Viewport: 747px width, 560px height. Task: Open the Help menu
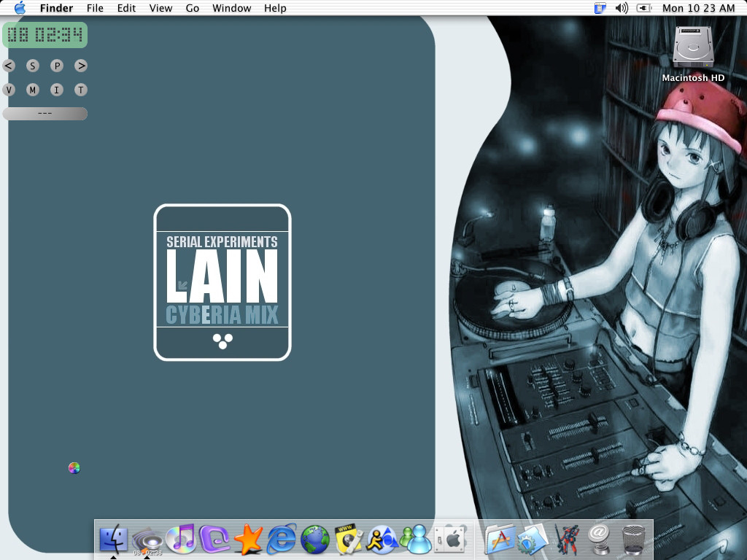[275, 8]
